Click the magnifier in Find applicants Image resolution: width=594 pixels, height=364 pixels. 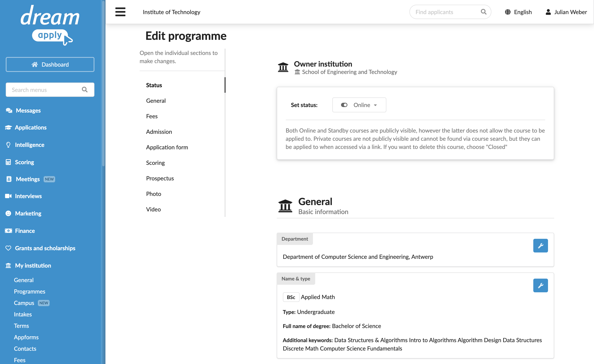tap(483, 12)
